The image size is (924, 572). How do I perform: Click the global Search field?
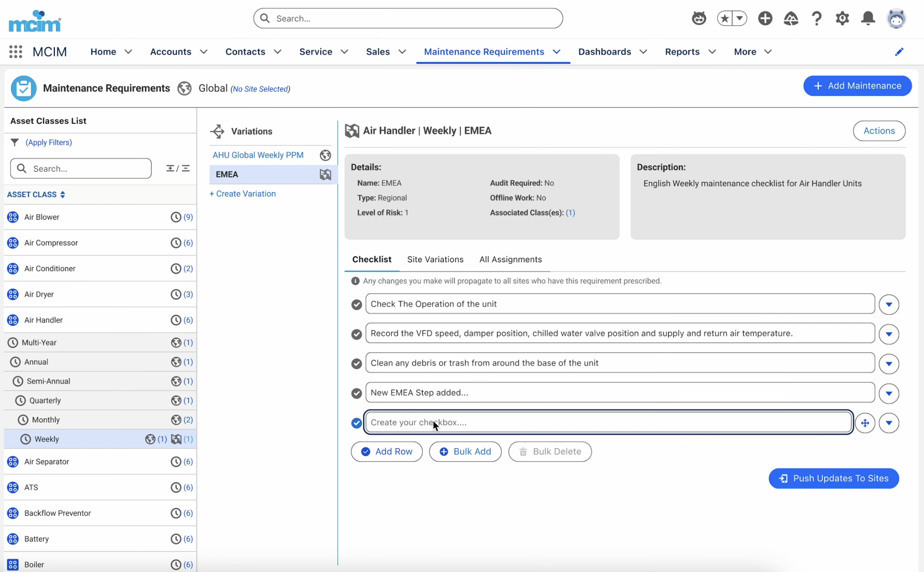[x=408, y=18]
